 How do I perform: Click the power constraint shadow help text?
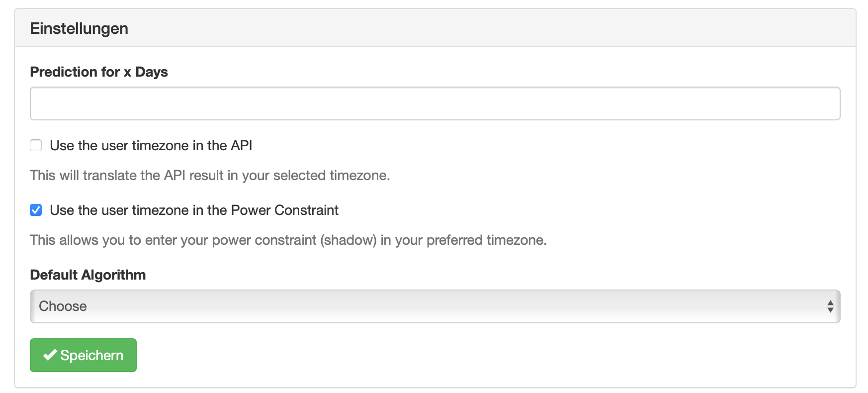click(x=288, y=240)
